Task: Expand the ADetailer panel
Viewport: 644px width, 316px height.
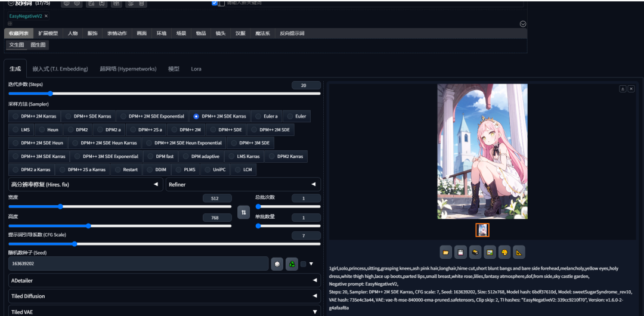Action: (165, 280)
